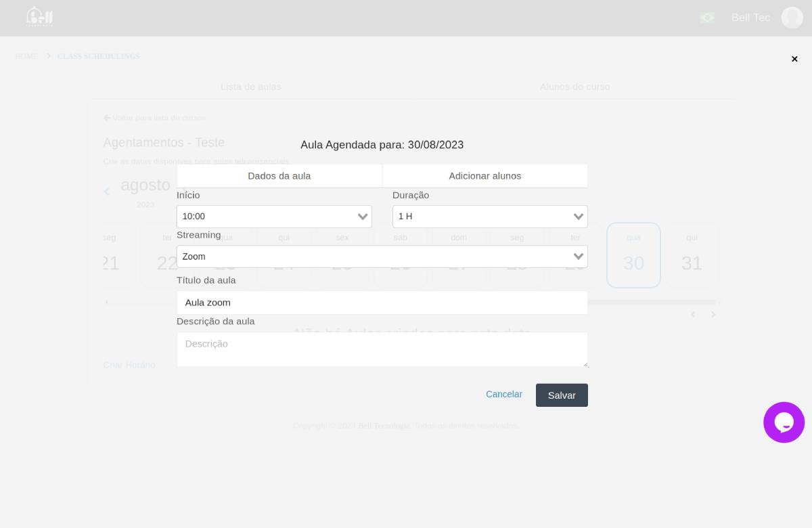Close the modal with the X icon
This screenshot has width=812, height=528.
tap(794, 59)
